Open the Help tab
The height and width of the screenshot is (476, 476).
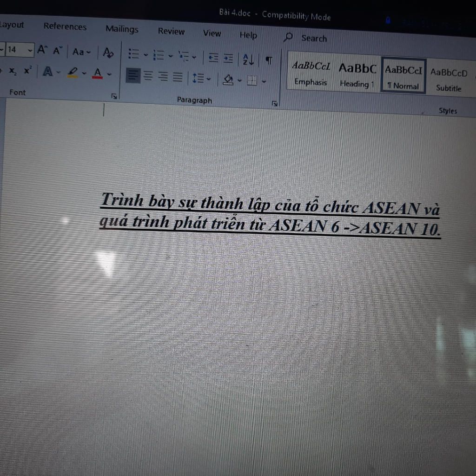(248, 35)
